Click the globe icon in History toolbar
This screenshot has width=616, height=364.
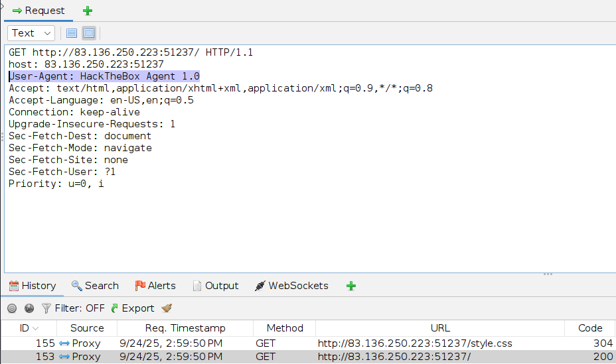tap(29, 308)
